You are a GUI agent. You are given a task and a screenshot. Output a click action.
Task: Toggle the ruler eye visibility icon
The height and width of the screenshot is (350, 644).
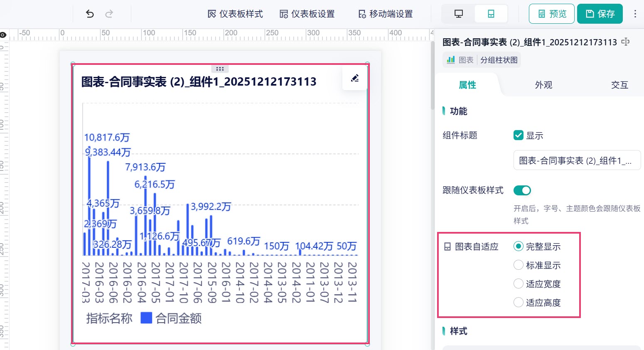tap(3, 35)
